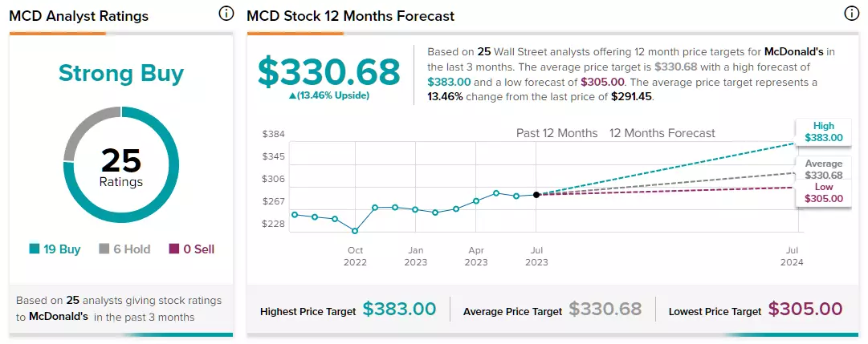Click the Average $330.68 forecast label

824,169
